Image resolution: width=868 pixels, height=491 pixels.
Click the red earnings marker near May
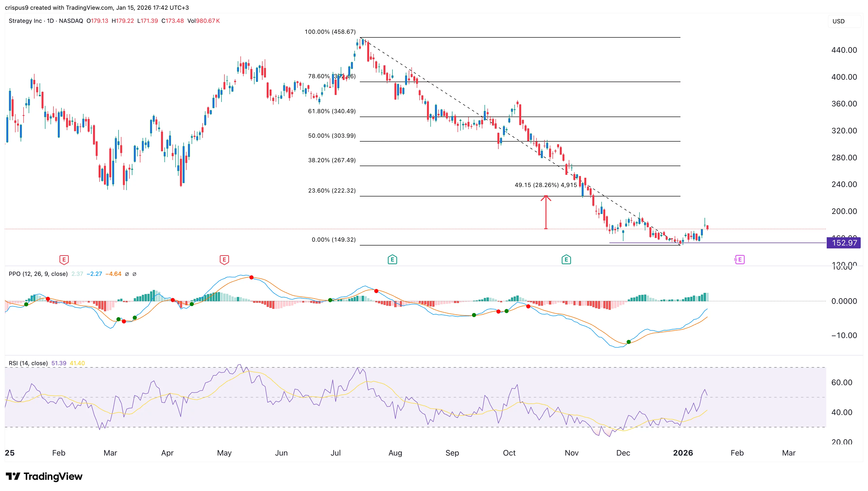click(x=224, y=260)
